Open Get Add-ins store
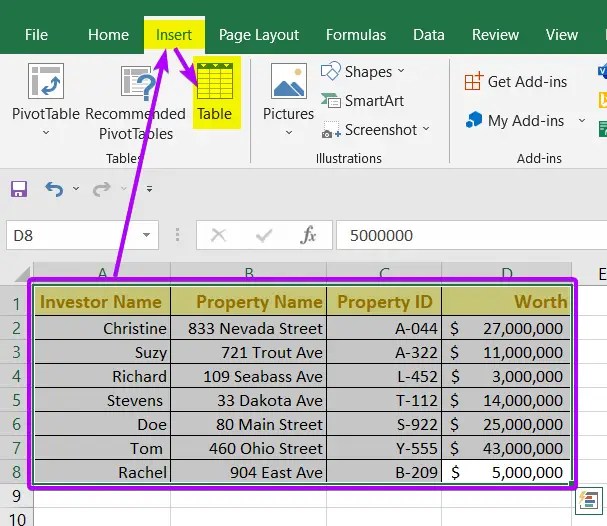This screenshot has width=607, height=526. (516, 82)
